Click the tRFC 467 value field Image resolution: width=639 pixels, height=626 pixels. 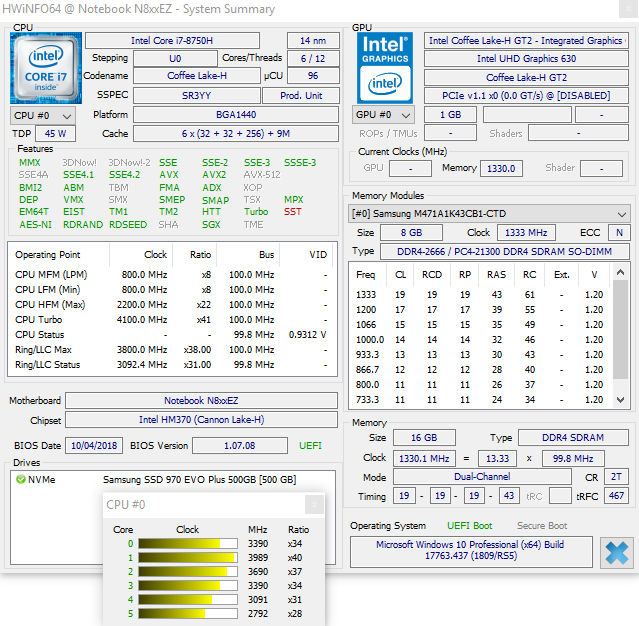click(616, 496)
